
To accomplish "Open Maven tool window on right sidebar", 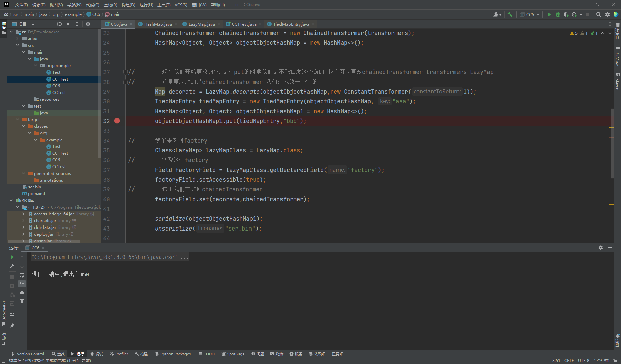I will click(617, 81).
